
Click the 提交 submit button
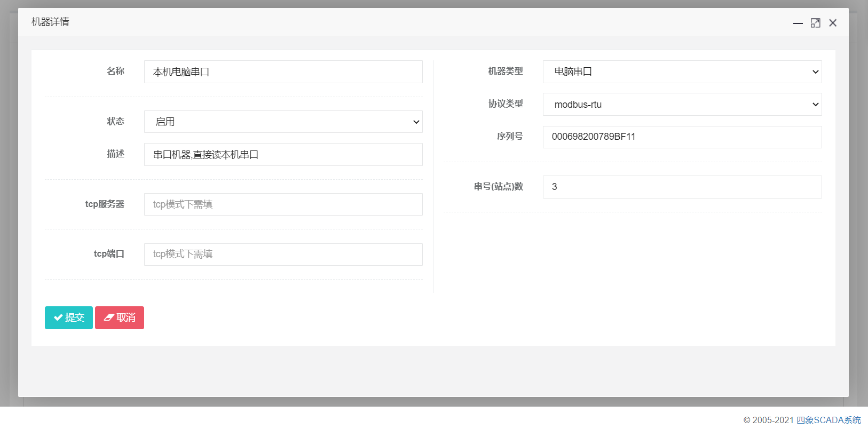click(69, 317)
